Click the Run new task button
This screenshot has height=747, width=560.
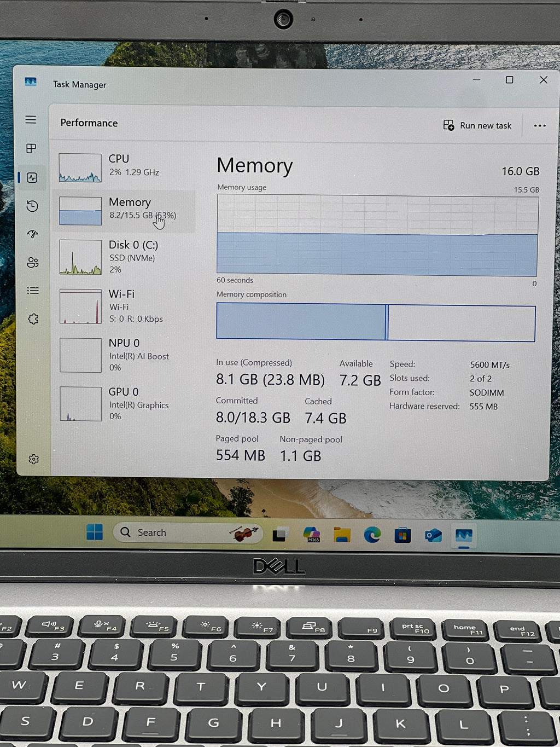pyautogui.click(x=477, y=125)
